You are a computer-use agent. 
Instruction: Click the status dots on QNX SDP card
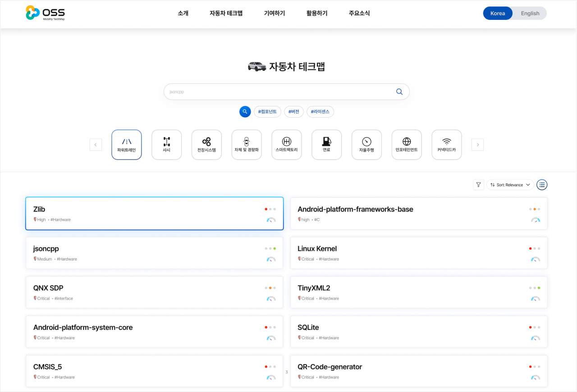[270, 287]
